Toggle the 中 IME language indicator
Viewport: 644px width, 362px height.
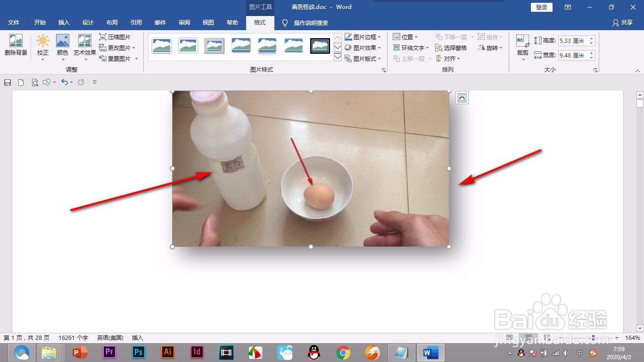coord(580,353)
